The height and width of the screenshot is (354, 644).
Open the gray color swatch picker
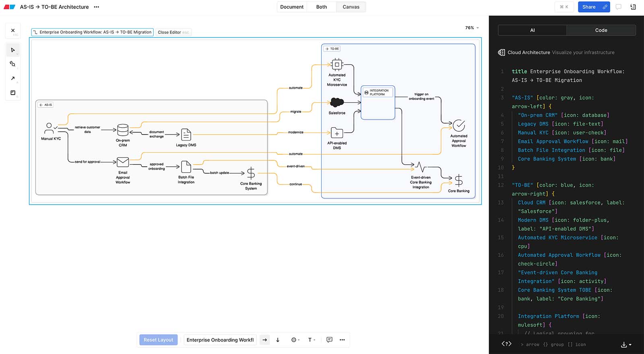tap(295, 340)
